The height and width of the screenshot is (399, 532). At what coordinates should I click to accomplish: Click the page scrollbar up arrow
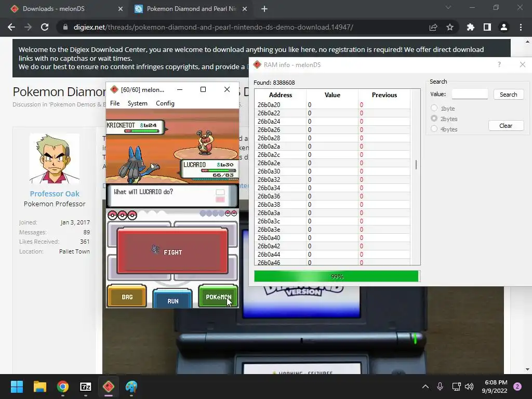527,42
